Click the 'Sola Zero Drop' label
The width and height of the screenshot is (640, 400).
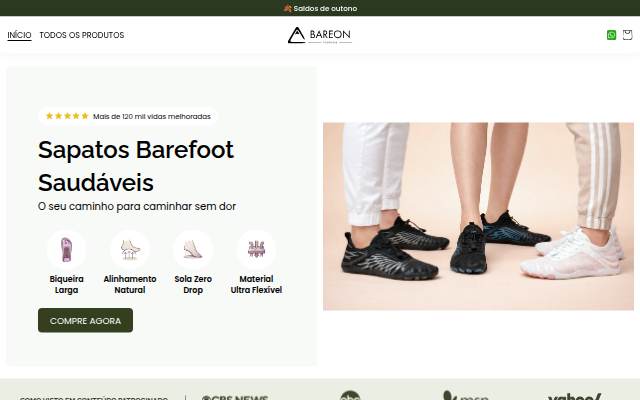pos(193,284)
